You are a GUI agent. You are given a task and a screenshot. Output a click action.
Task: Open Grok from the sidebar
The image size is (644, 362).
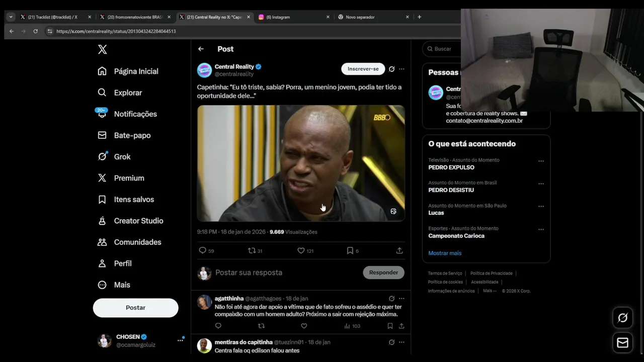[x=114, y=157]
